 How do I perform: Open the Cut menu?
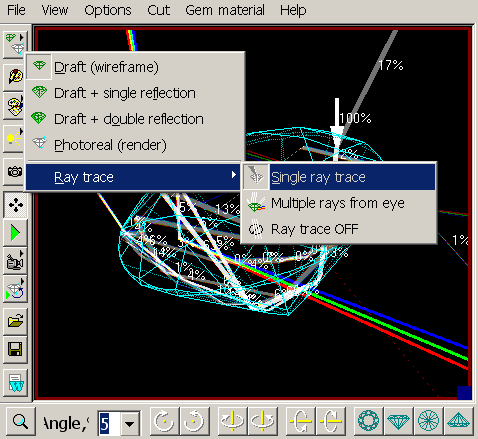159,10
